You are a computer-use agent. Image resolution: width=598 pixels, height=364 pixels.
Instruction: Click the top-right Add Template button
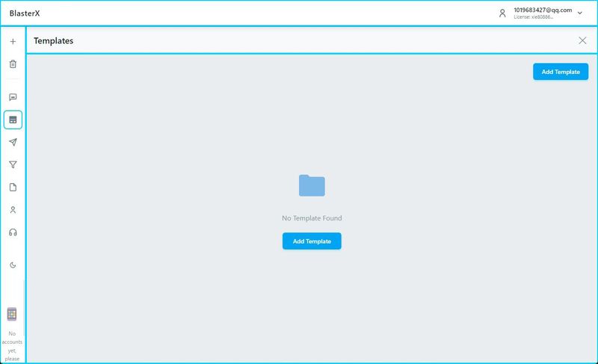tap(561, 72)
